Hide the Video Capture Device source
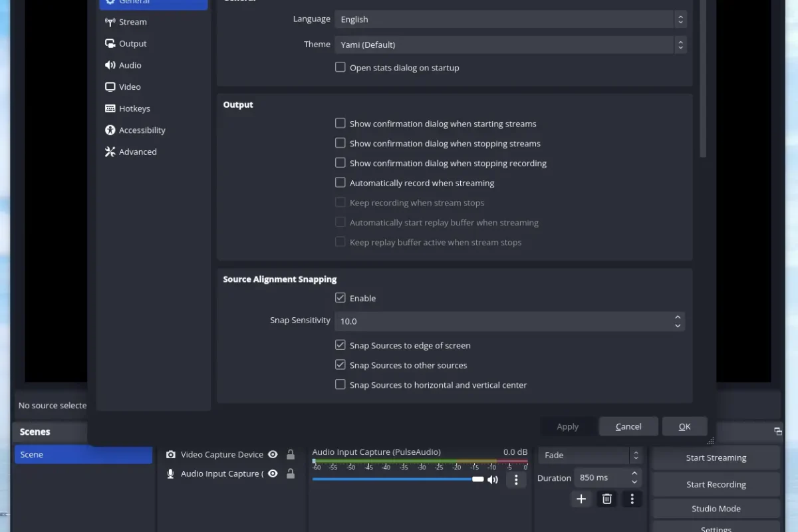Screen dimensions: 798x532 273,455
